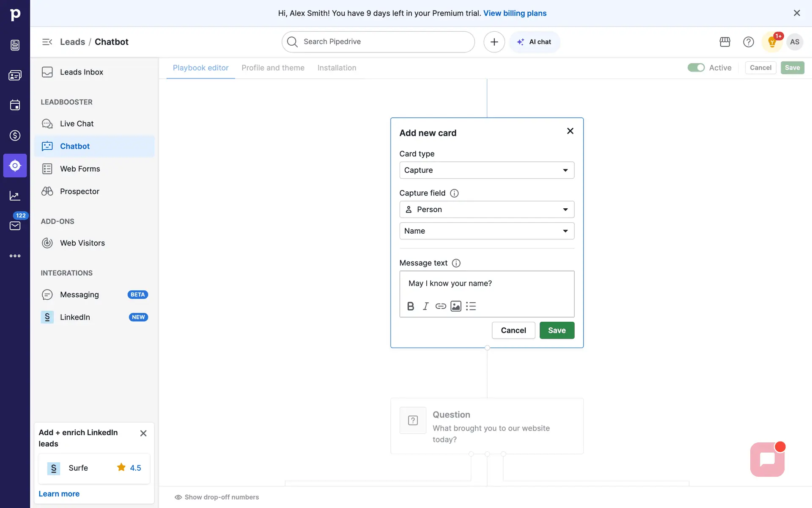Open the View billing plans link
Screen dimensions: 812x508
pos(515,13)
